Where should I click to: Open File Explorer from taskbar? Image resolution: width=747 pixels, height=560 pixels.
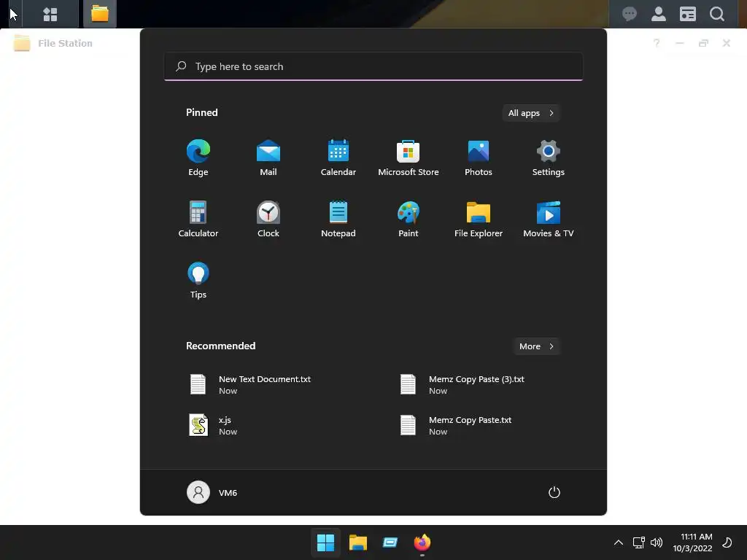click(x=357, y=542)
